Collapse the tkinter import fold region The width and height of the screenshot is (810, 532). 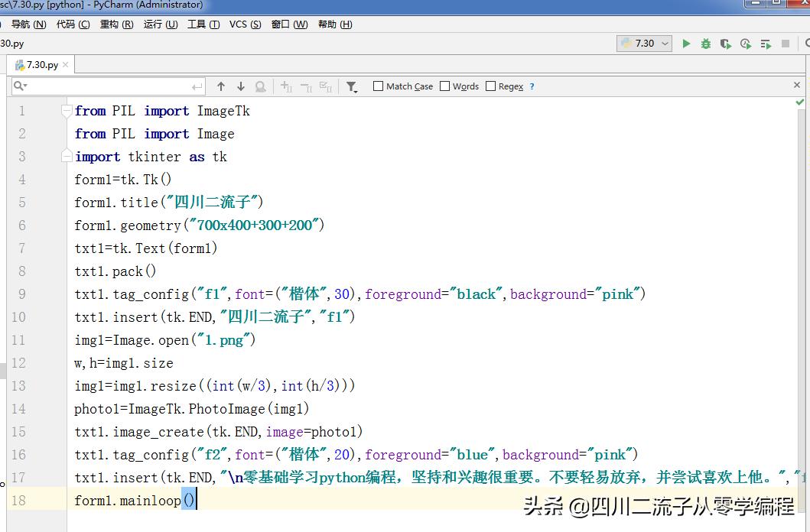pyautogui.click(x=66, y=155)
